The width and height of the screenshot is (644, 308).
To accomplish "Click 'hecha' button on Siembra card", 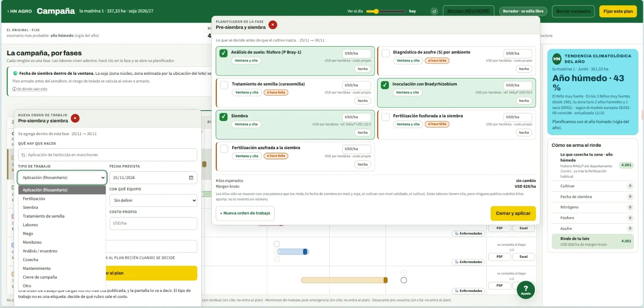I will [363, 133].
